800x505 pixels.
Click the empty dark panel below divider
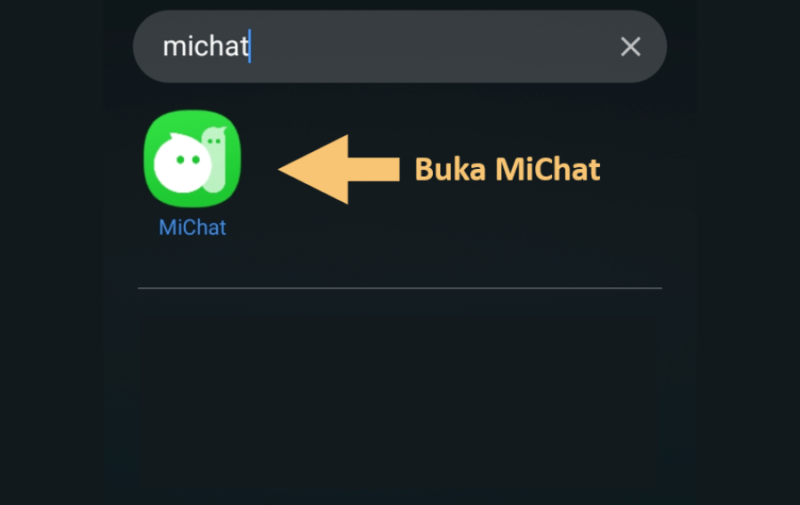(x=399, y=403)
